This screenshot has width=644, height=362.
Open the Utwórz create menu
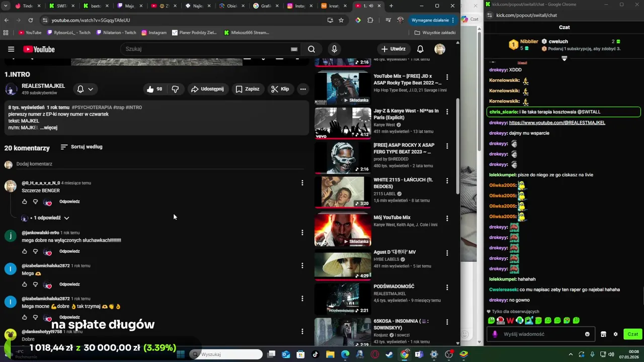tap(393, 49)
